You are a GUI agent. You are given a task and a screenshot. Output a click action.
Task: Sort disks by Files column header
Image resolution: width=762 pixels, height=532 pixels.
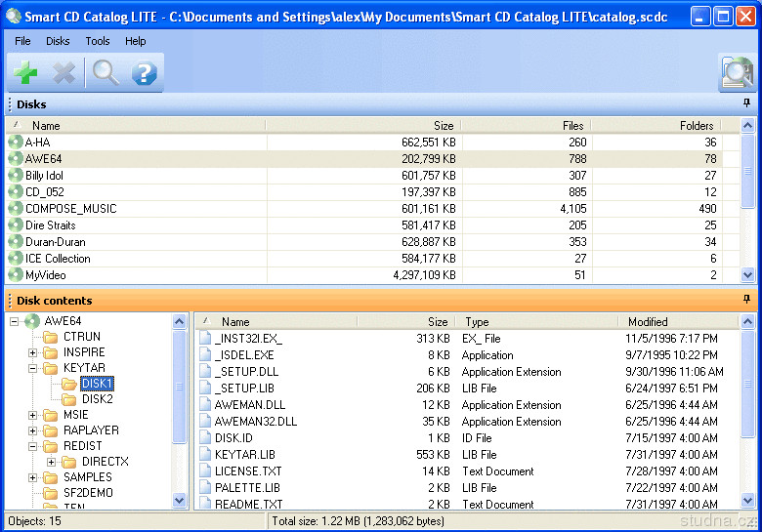[x=526, y=126]
